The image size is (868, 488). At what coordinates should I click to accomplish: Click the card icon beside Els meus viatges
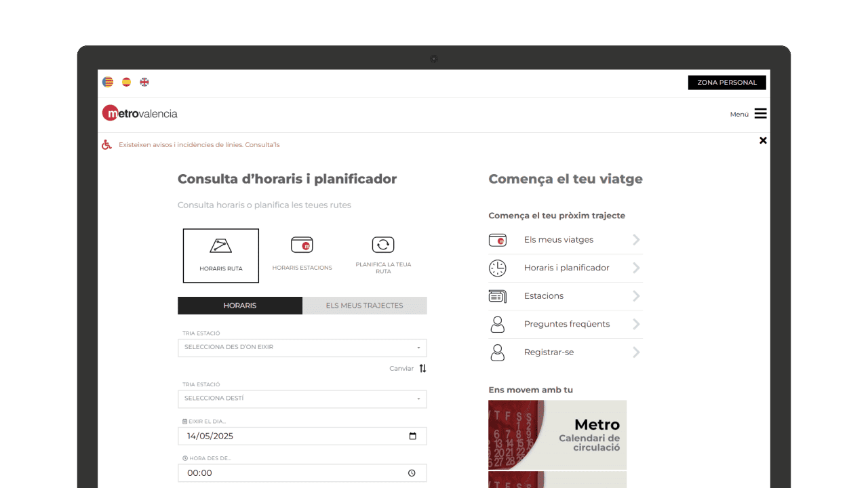[x=498, y=240]
